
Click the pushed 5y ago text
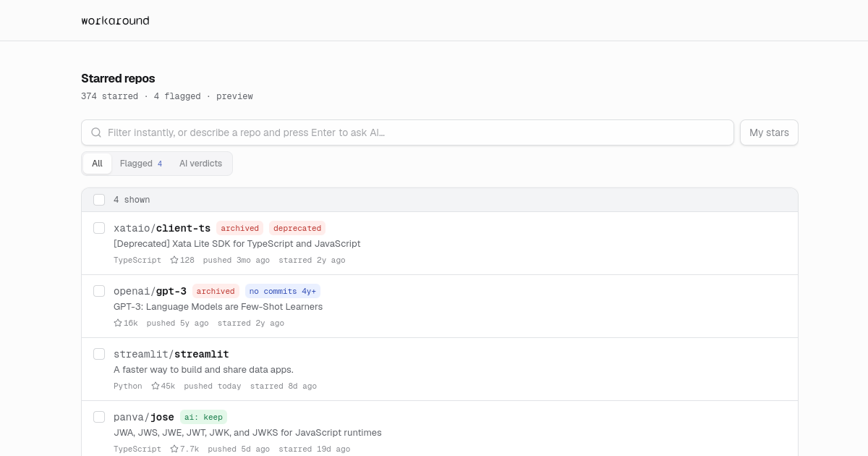[x=177, y=323]
